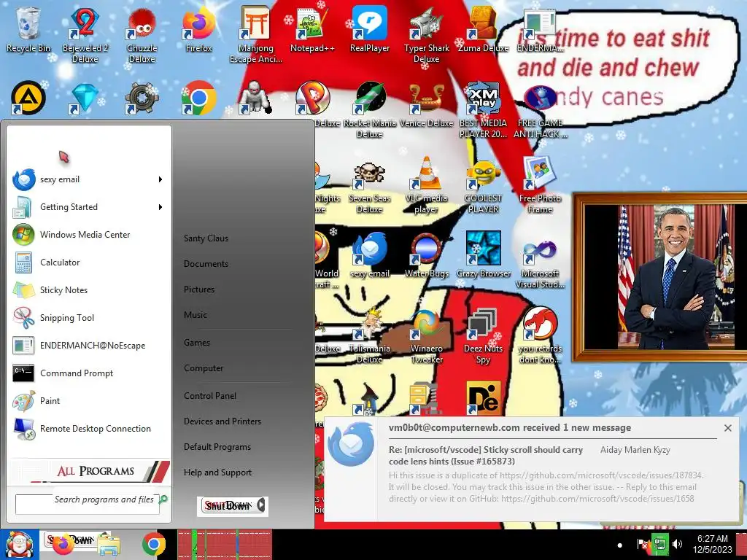Image resolution: width=747 pixels, height=560 pixels.
Task: Open Help and Support link
Action: click(x=217, y=472)
